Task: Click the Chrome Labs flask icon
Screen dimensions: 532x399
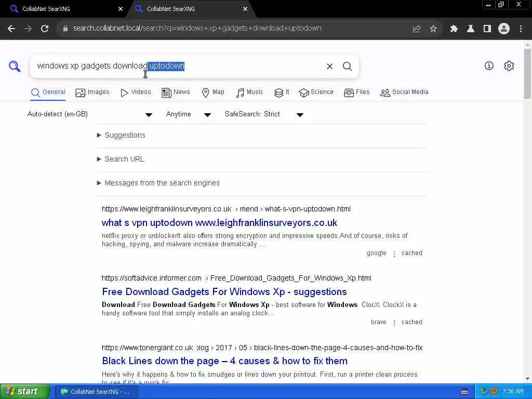Action: 471,29
